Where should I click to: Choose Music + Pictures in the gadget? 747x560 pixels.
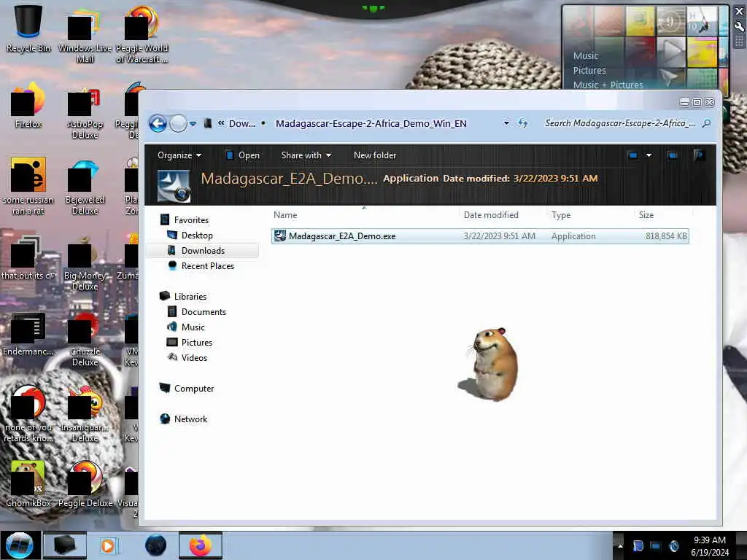point(608,85)
